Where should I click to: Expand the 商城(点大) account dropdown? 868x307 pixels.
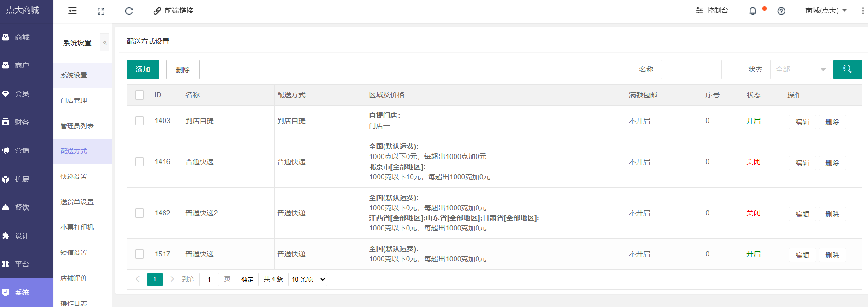pos(826,11)
